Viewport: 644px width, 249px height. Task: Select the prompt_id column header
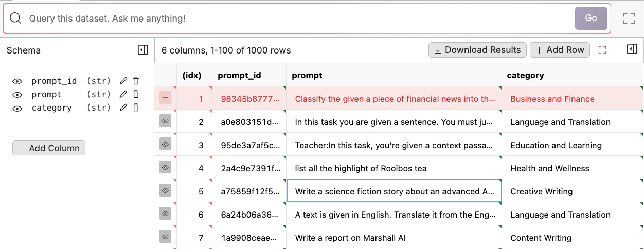(x=249, y=75)
